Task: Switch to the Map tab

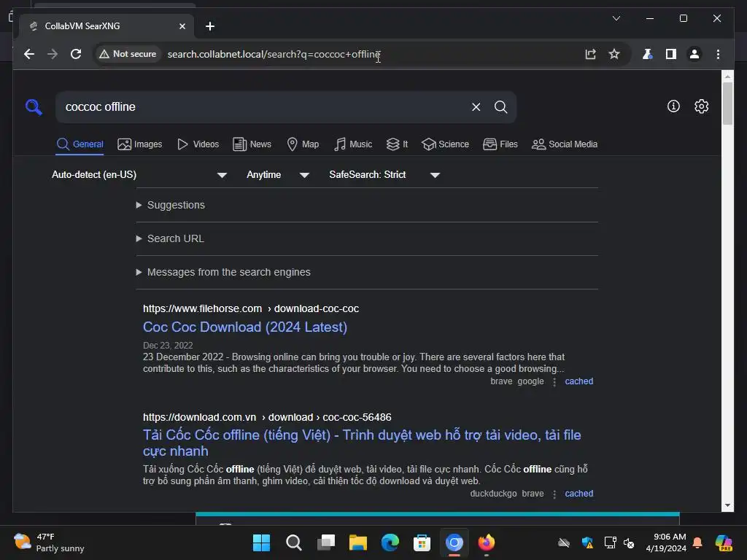Action: [303, 144]
